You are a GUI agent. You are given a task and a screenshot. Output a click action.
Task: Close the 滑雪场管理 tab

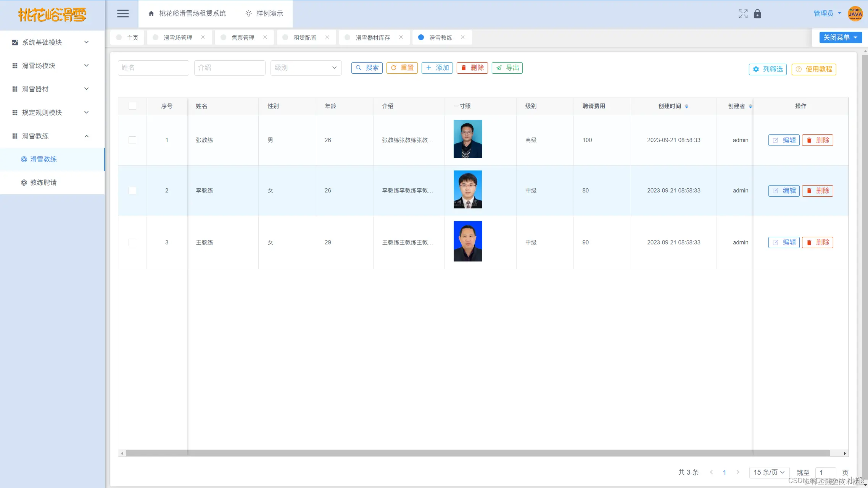pyautogui.click(x=203, y=37)
